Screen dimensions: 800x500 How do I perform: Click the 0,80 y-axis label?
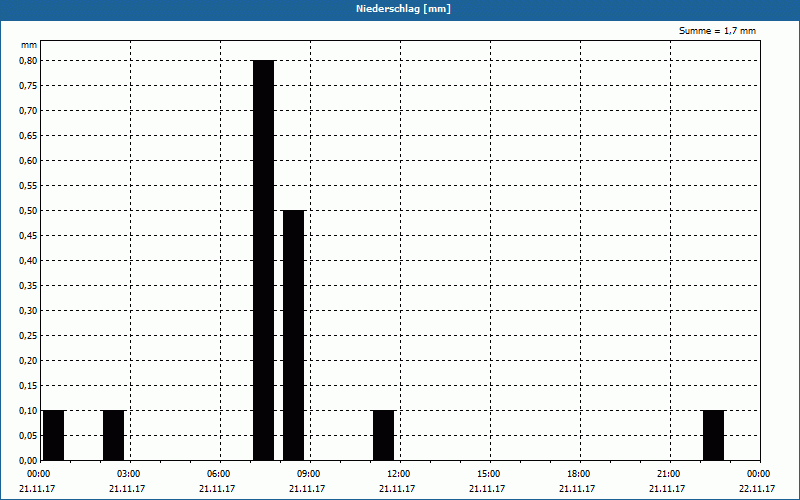coord(28,61)
